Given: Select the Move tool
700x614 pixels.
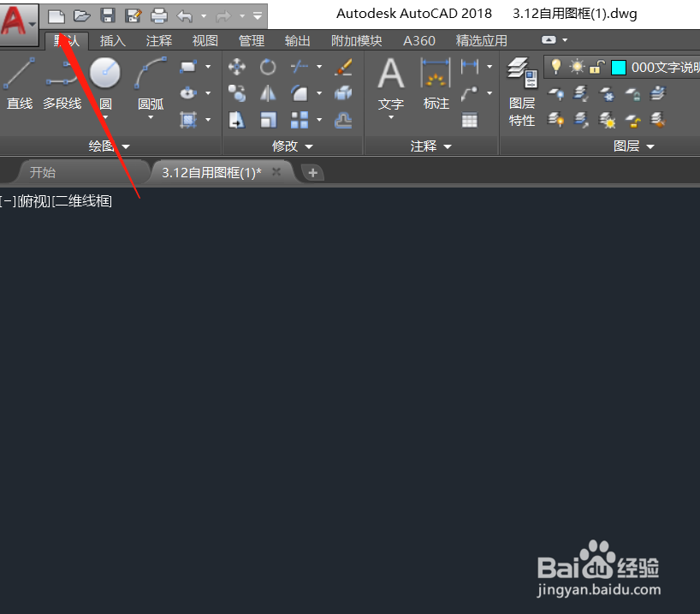Looking at the screenshot, I should point(236,67).
